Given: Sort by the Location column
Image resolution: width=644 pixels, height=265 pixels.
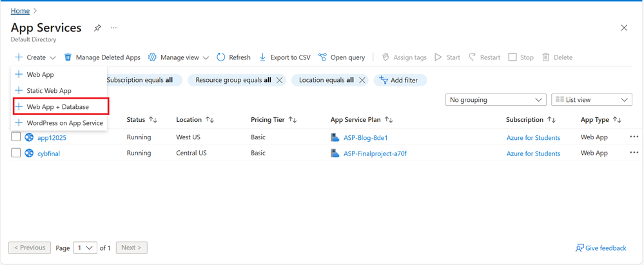Looking at the screenshot, I should click(195, 120).
